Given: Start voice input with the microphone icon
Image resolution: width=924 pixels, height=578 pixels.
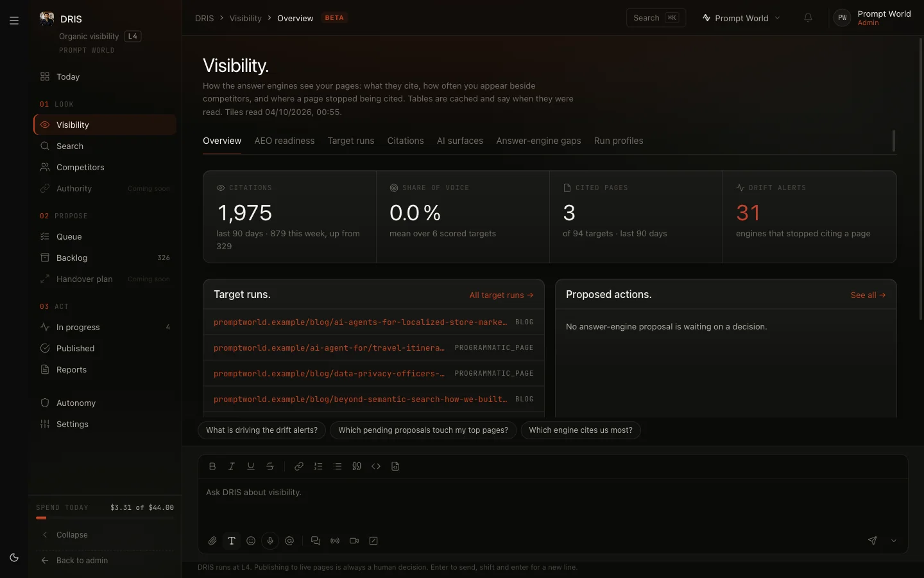Looking at the screenshot, I should tap(270, 541).
